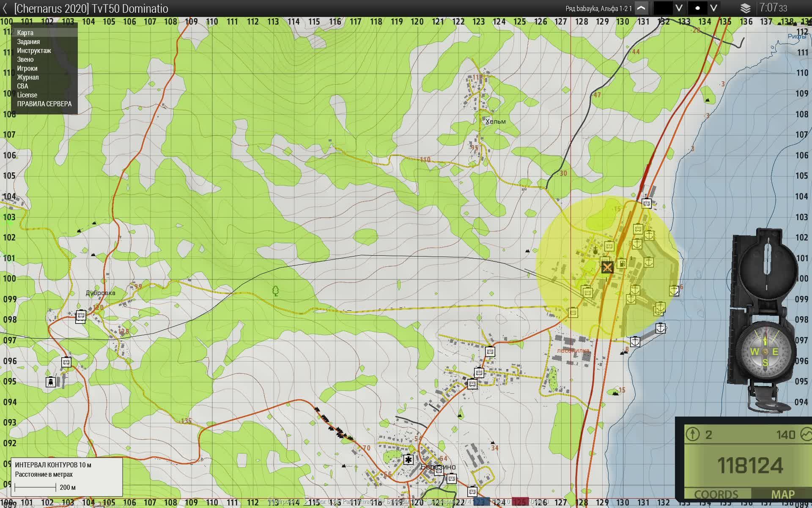
Task: Collapse the unit info chevron button
Action: (x=641, y=8)
